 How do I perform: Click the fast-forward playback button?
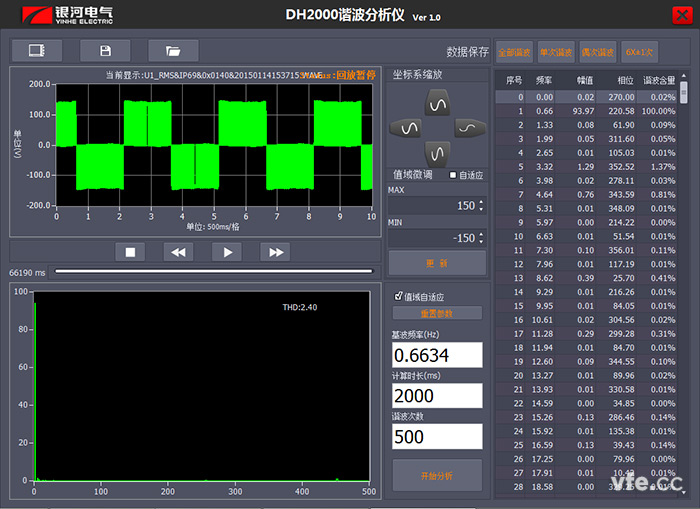click(277, 252)
